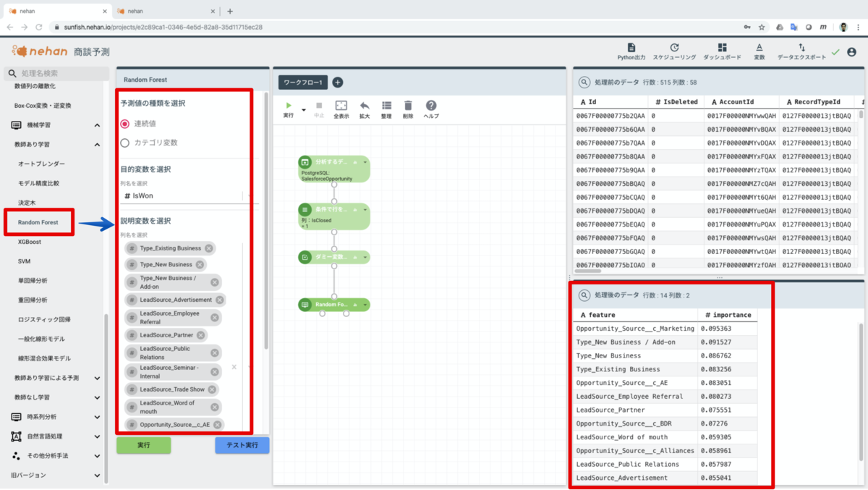Viewport: 868px width, 490px height.
Task: Expand the 教師なし学習 section
Action: tap(97, 397)
